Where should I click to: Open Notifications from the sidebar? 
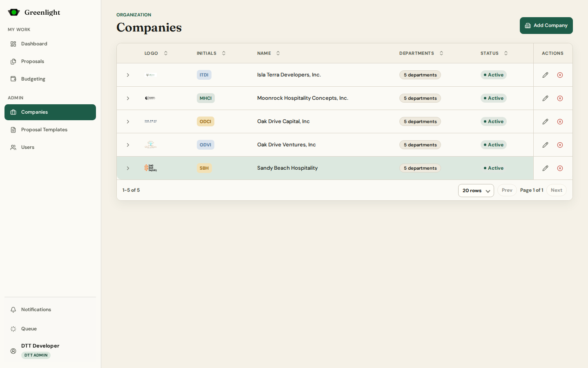click(x=50, y=310)
